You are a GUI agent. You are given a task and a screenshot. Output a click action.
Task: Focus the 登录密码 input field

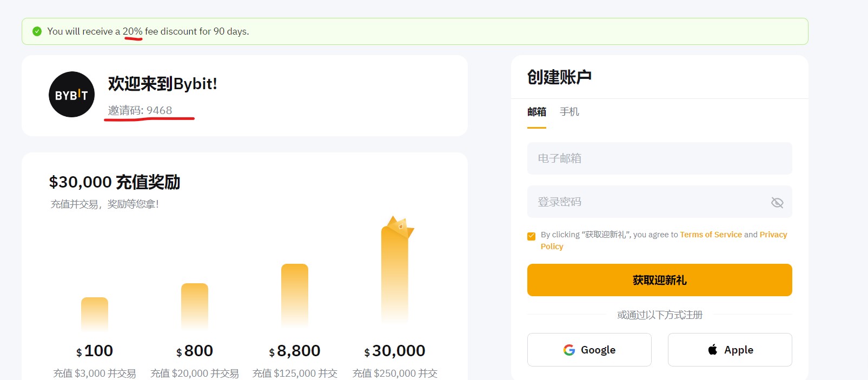tap(659, 202)
